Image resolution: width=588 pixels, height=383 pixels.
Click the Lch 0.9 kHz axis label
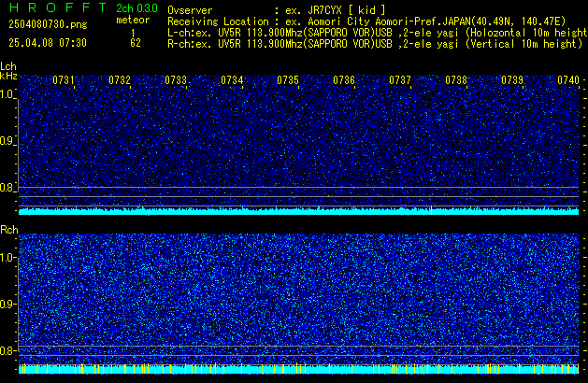click(x=7, y=141)
